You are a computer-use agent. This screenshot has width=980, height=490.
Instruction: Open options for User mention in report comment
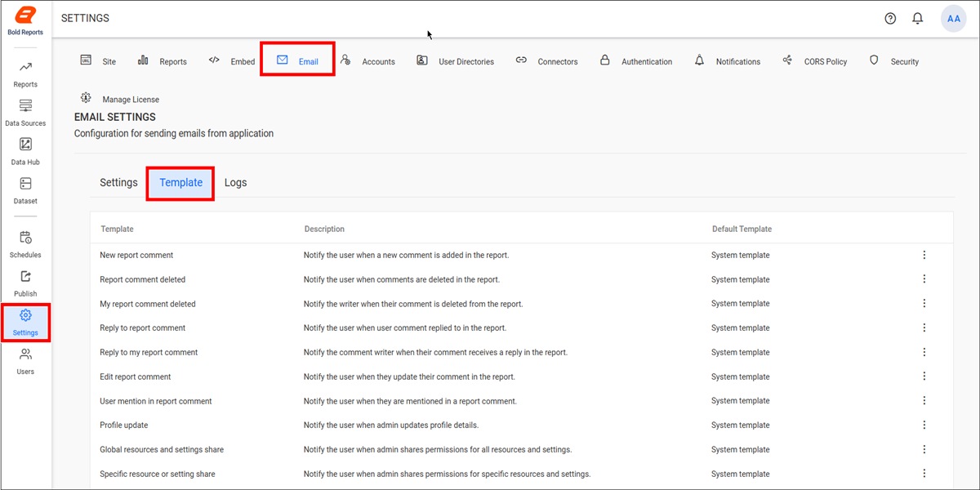click(x=924, y=400)
